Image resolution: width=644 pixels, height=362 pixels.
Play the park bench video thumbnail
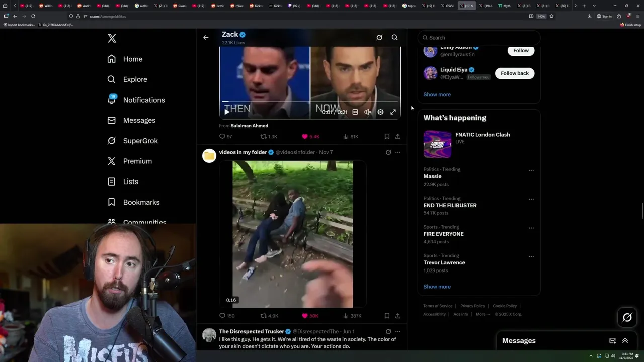[292, 234]
